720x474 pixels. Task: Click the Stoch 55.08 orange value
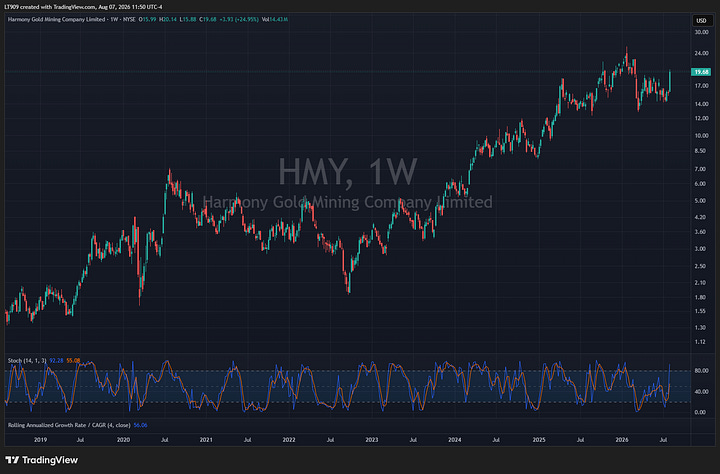73,361
